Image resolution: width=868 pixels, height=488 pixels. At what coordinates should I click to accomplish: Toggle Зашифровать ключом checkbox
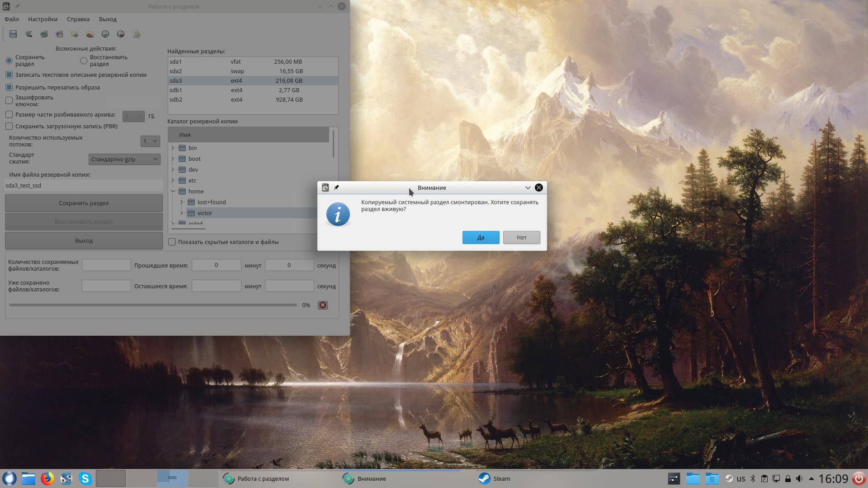tap(9, 100)
